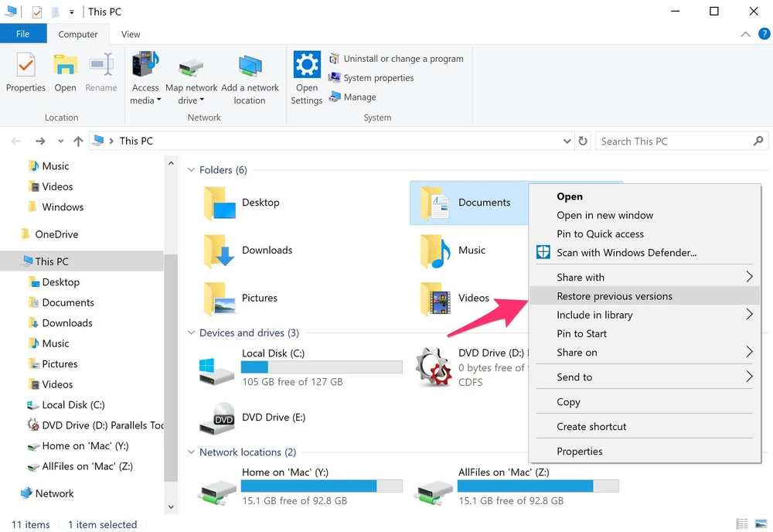Collapse the Folders group header
The height and width of the screenshot is (532, 773).
[x=192, y=170]
